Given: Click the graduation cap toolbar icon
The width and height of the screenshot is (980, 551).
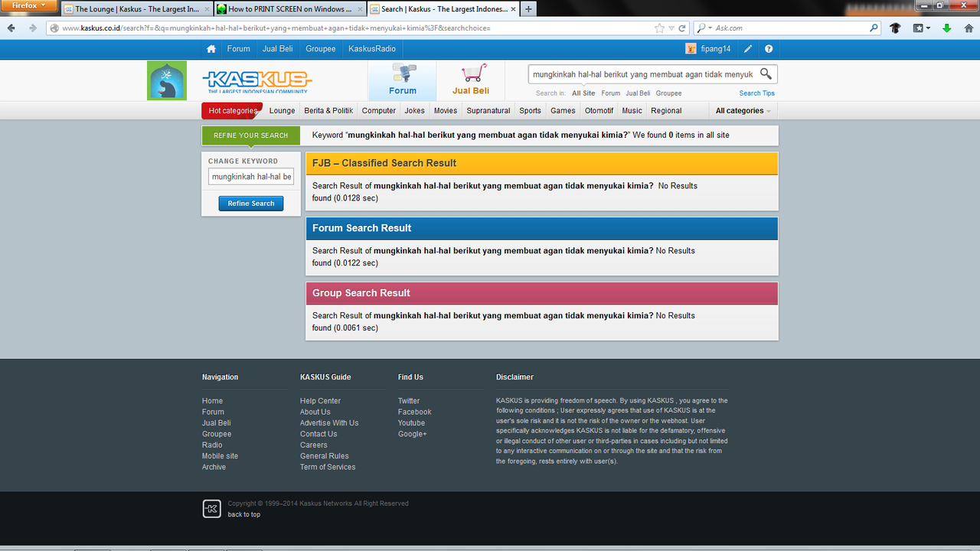Looking at the screenshot, I should [895, 28].
